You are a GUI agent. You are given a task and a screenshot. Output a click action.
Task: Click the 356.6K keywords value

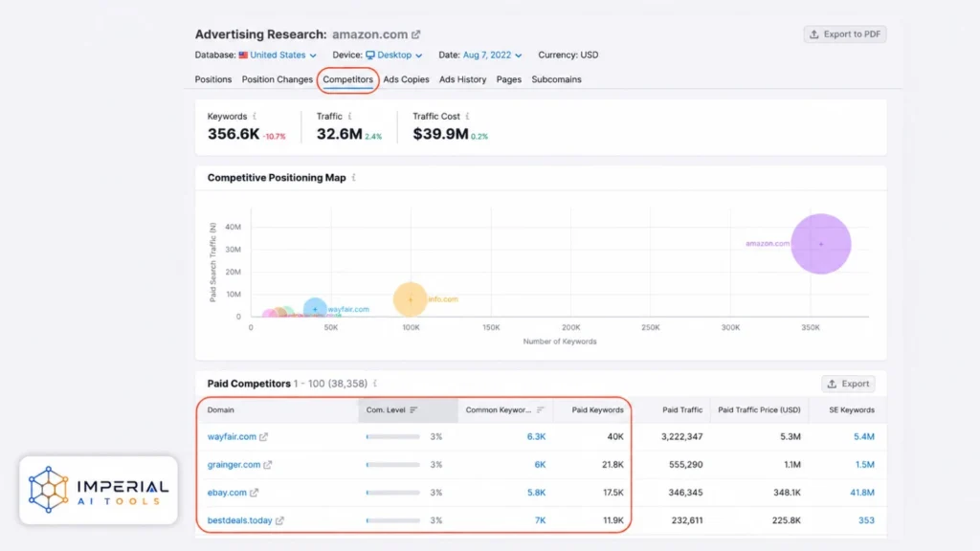tap(234, 134)
